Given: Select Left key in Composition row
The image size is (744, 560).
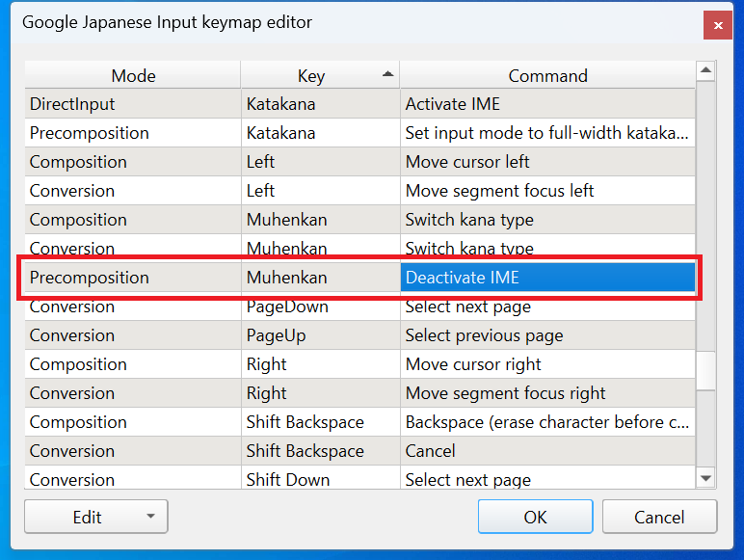Looking at the screenshot, I should (321, 161).
